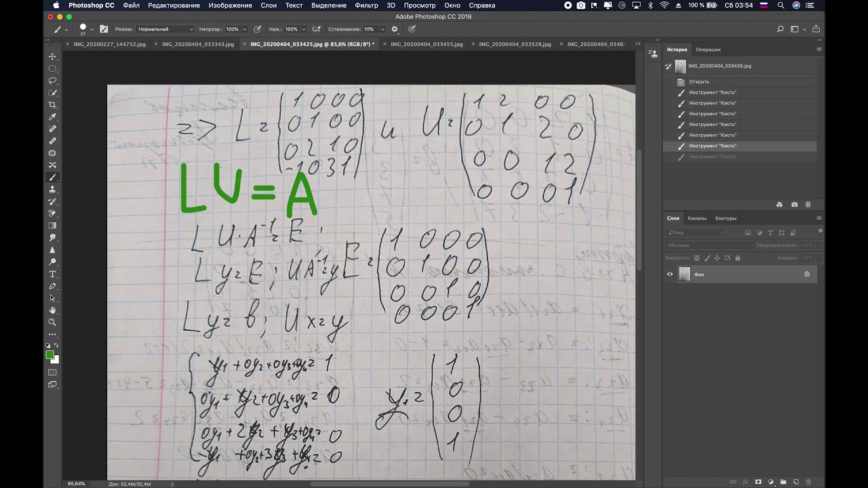Select the Eyedropper tool
This screenshot has width=868, height=488.
52,117
